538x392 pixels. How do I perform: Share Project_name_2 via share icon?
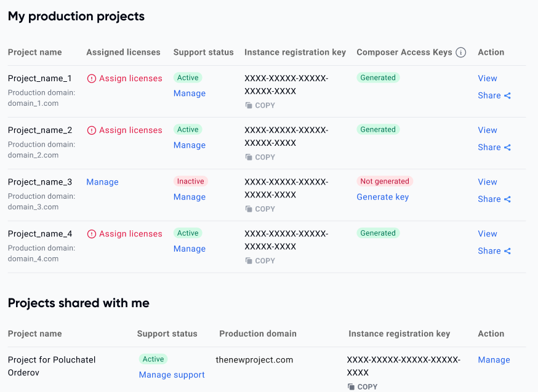point(507,147)
